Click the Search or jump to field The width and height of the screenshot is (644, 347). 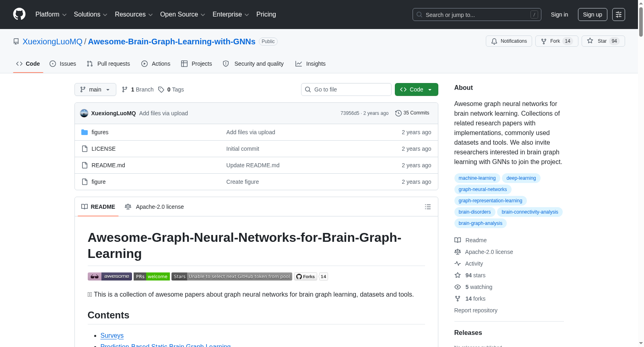[x=477, y=15]
